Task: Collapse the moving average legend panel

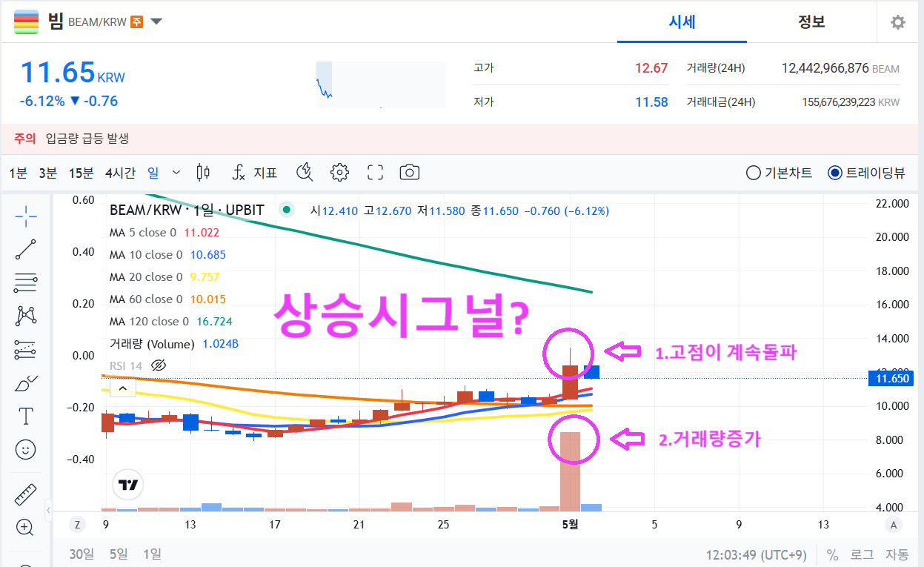Action: click(x=122, y=387)
